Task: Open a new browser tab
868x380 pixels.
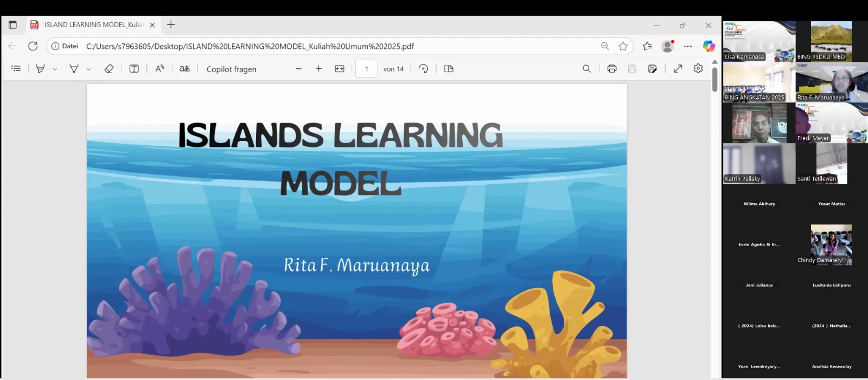Action: 171,25
